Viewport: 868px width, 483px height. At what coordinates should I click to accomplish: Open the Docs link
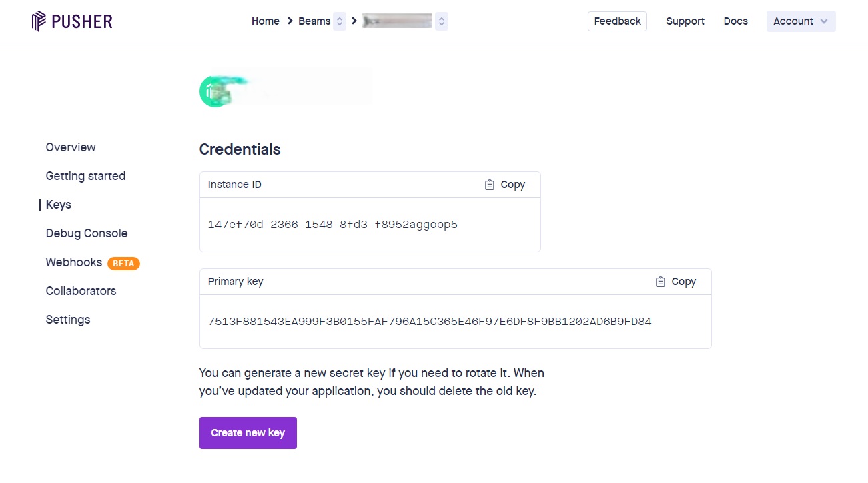(x=735, y=21)
